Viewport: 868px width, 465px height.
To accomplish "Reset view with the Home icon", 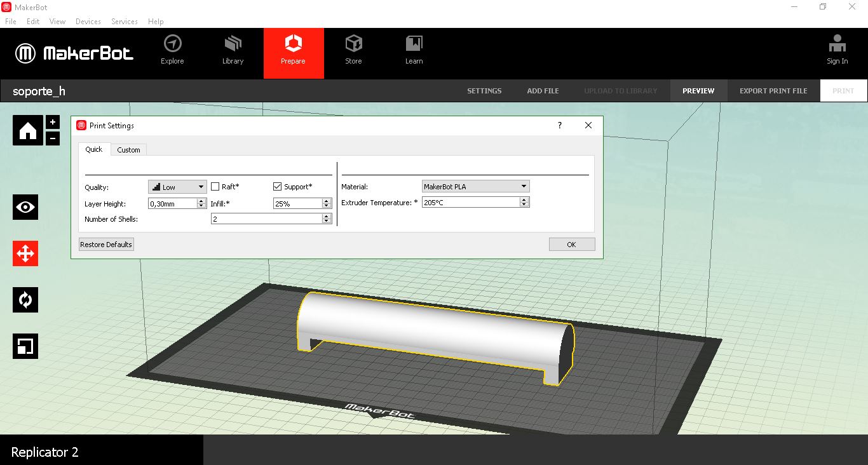I will coord(28,130).
